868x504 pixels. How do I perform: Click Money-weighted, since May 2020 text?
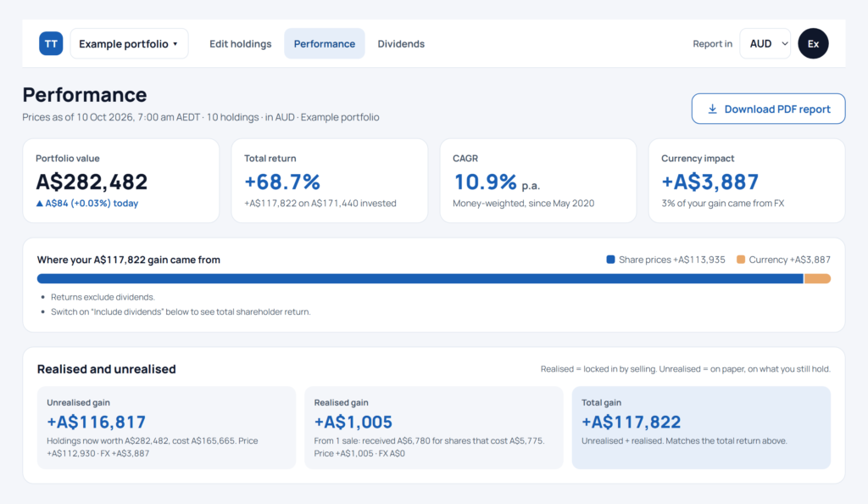coord(524,204)
